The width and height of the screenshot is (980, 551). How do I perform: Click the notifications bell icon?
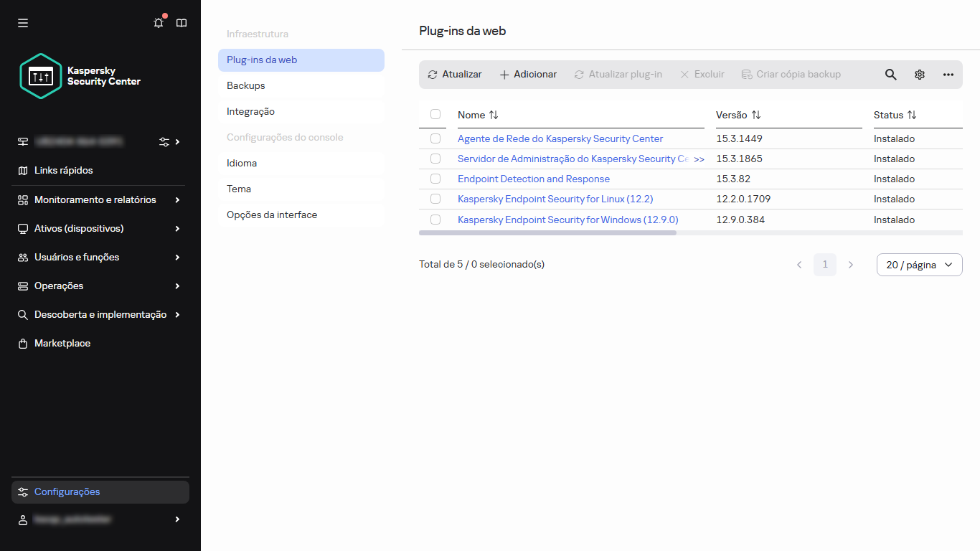(x=159, y=23)
